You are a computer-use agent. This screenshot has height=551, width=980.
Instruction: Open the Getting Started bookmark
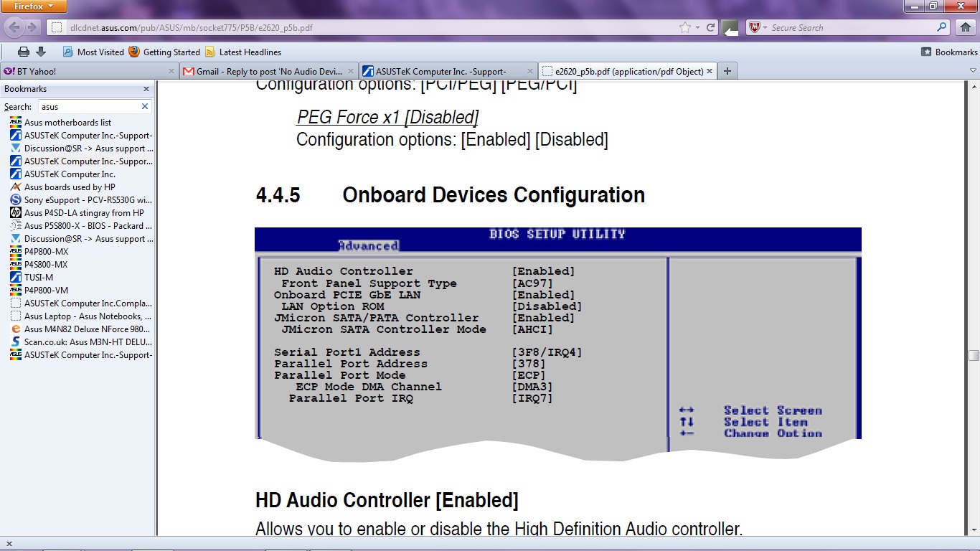164,52
